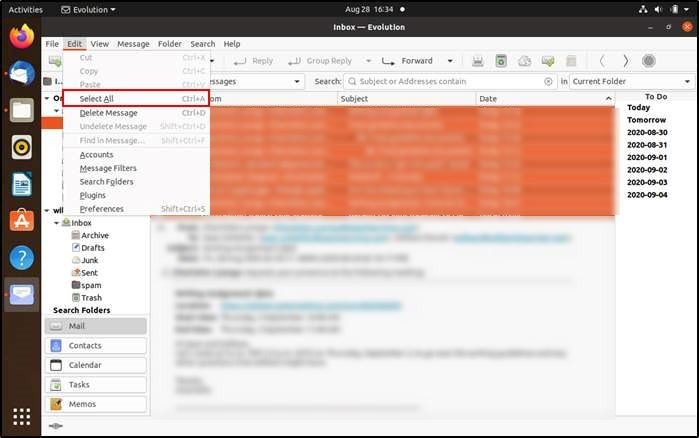Image resolution: width=699 pixels, height=438 pixels.
Task: Open Files from the dock
Action: point(22,110)
